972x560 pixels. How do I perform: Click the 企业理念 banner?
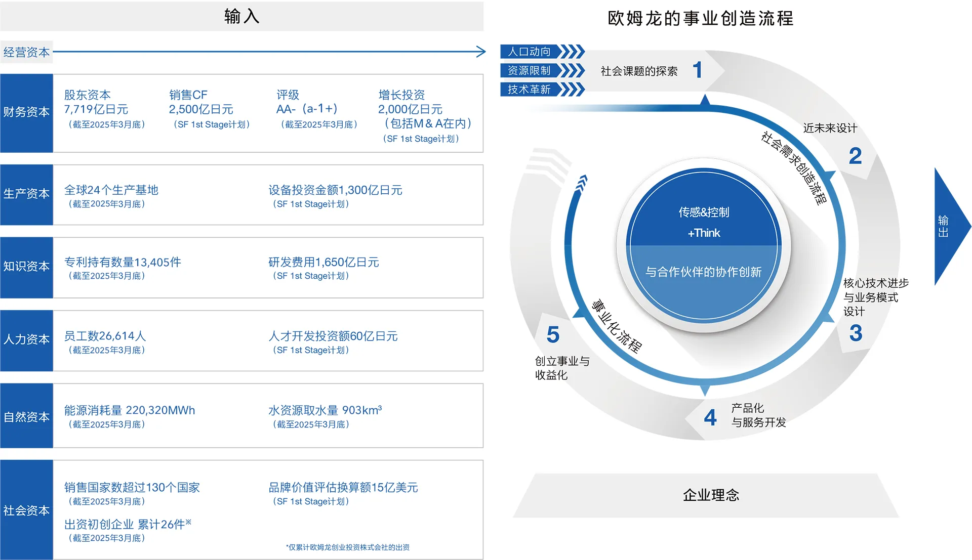[x=710, y=495]
